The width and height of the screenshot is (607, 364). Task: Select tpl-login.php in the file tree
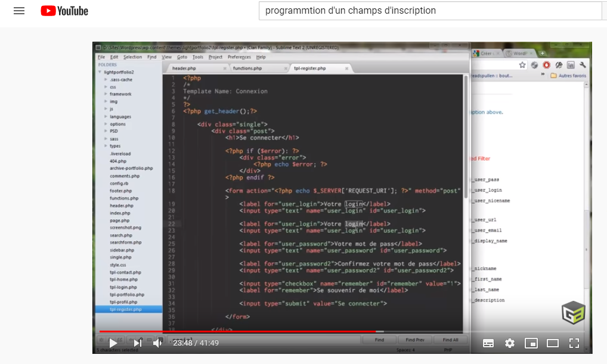(x=123, y=287)
